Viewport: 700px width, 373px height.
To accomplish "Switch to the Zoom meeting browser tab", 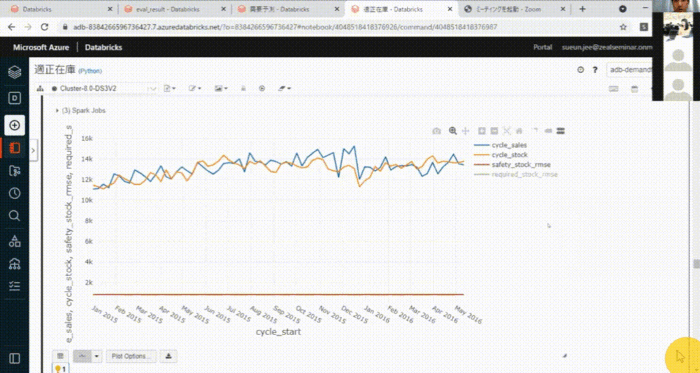I will point(514,9).
